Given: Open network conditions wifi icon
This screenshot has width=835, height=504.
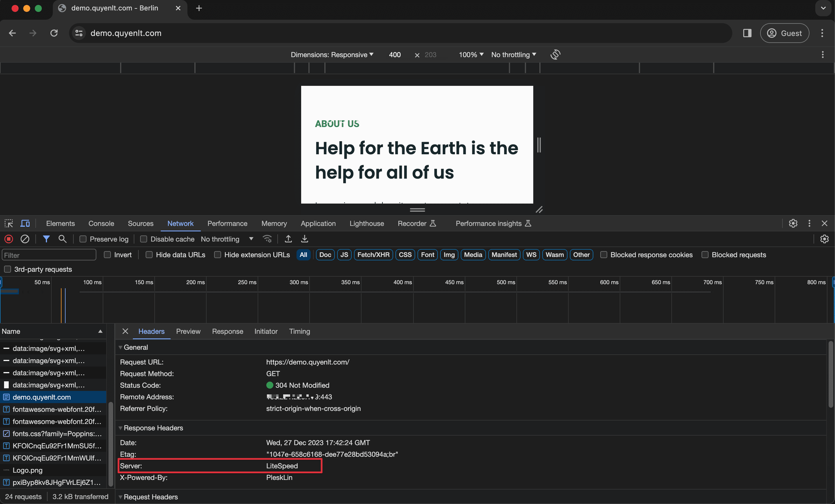Looking at the screenshot, I should 268,239.
